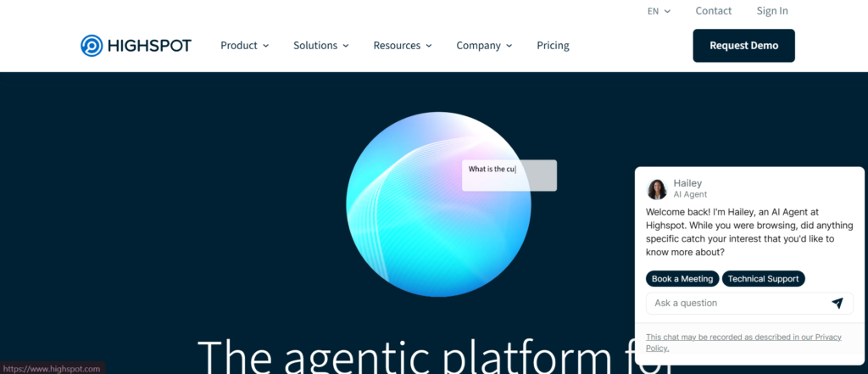Go to the Pricing page
The height and width of the screenshot is (374, 868).
coord(553,46)
